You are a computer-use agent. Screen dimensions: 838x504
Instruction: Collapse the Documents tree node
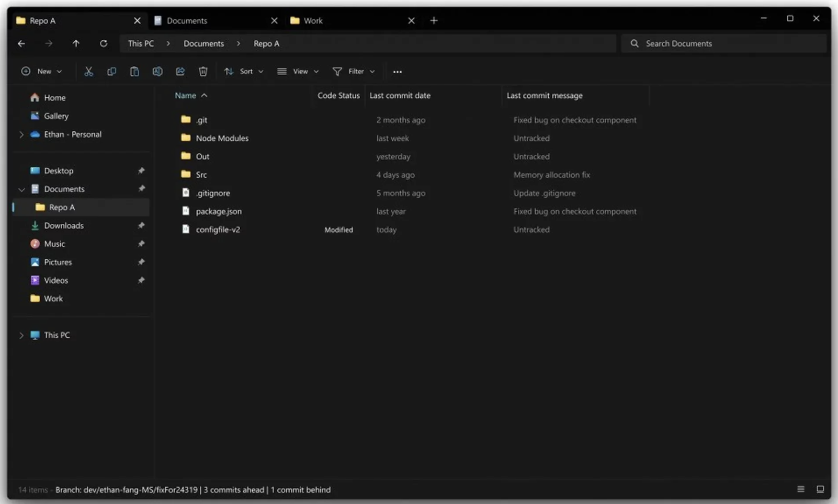click(21, 189)
